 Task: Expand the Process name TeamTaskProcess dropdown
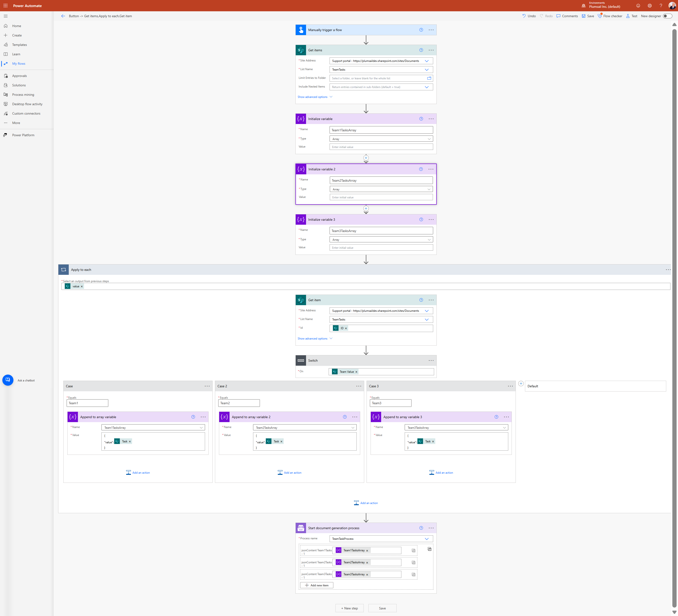coord(426,539)
